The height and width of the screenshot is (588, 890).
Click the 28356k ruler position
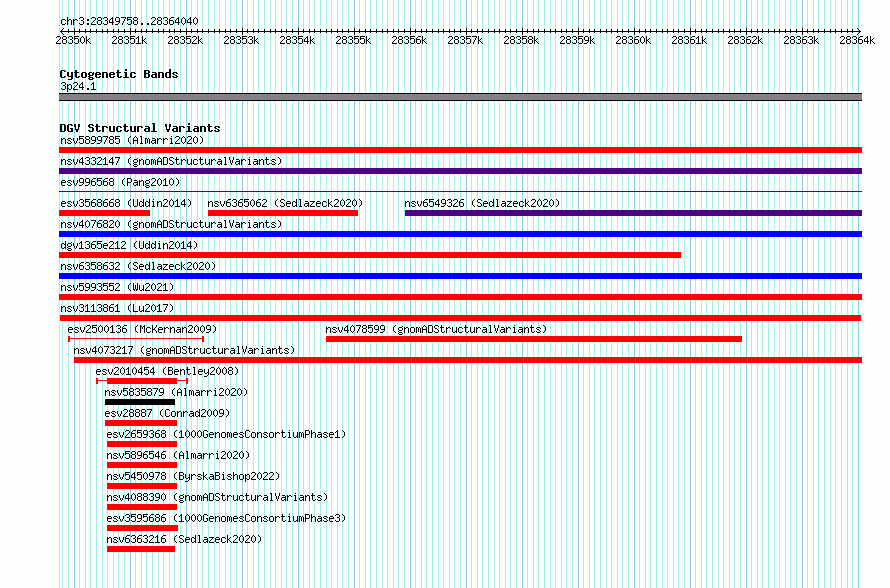click(x=409, y=40)
